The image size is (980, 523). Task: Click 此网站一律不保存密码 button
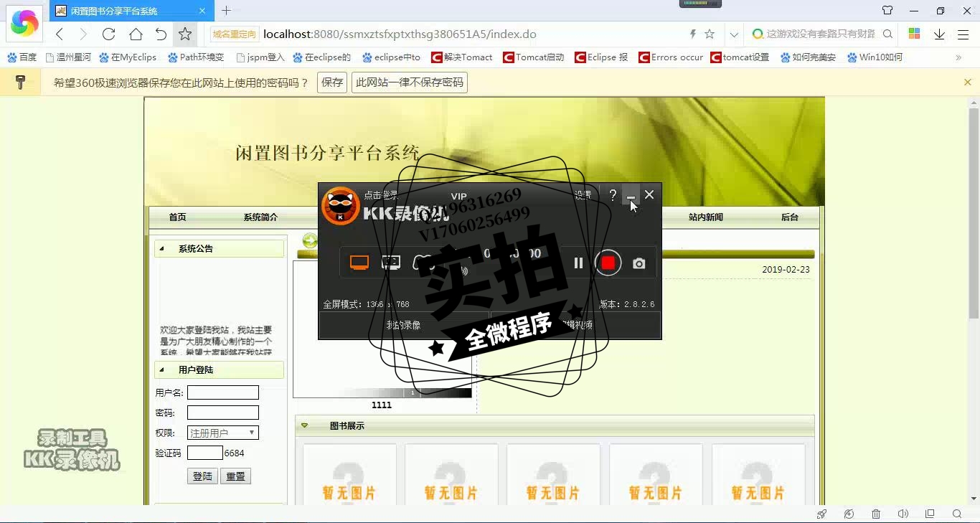pos(410,83)
